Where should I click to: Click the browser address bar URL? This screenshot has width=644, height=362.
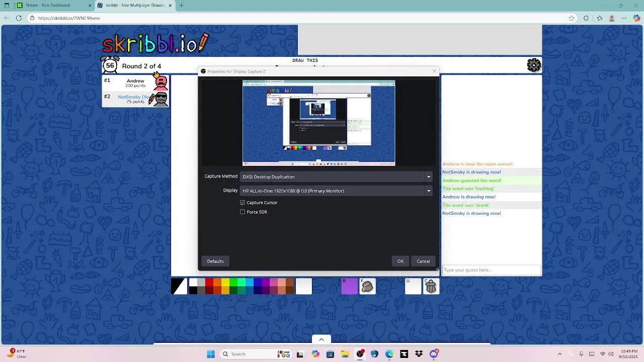(69, 18)
